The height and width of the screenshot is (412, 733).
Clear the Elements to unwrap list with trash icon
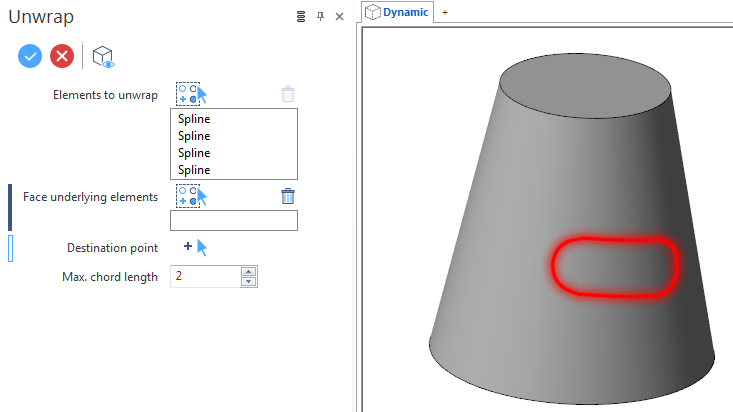288,94
